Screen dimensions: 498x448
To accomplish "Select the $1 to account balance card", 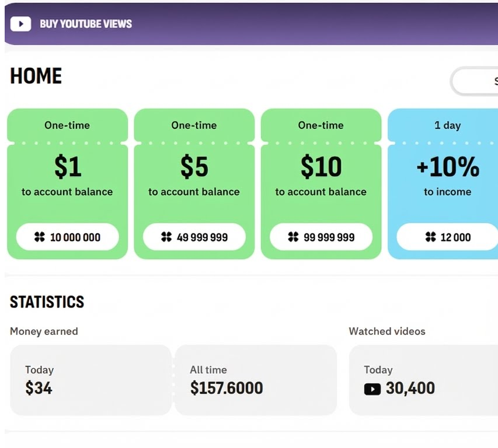I will pos(67,175).
